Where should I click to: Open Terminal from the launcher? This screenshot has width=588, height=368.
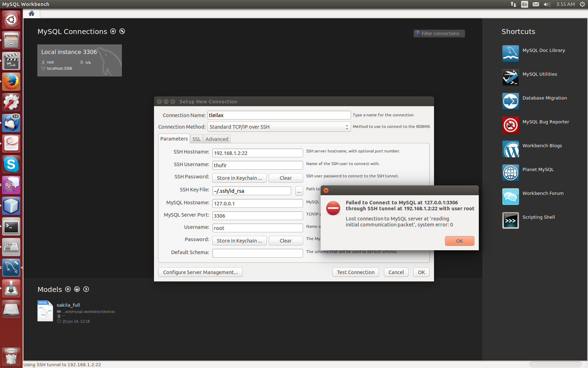pos(11,226)
